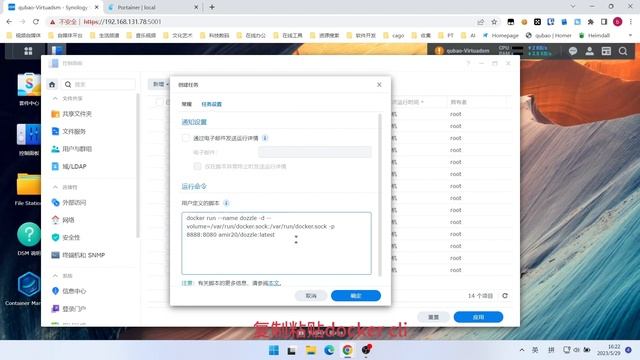Click Control Panel taskbar icon in DSM
Viewport: 640px width, 360px height.
pyautogui.click(x=57, y=50)
